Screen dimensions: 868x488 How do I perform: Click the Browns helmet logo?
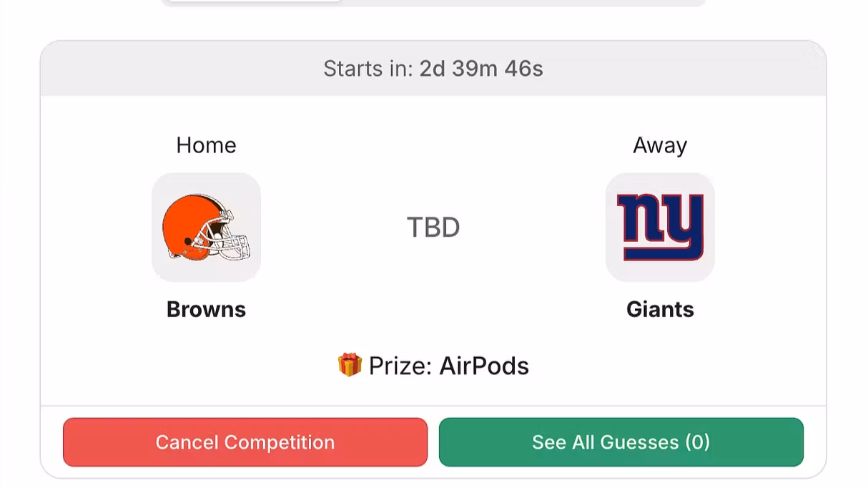206,227
